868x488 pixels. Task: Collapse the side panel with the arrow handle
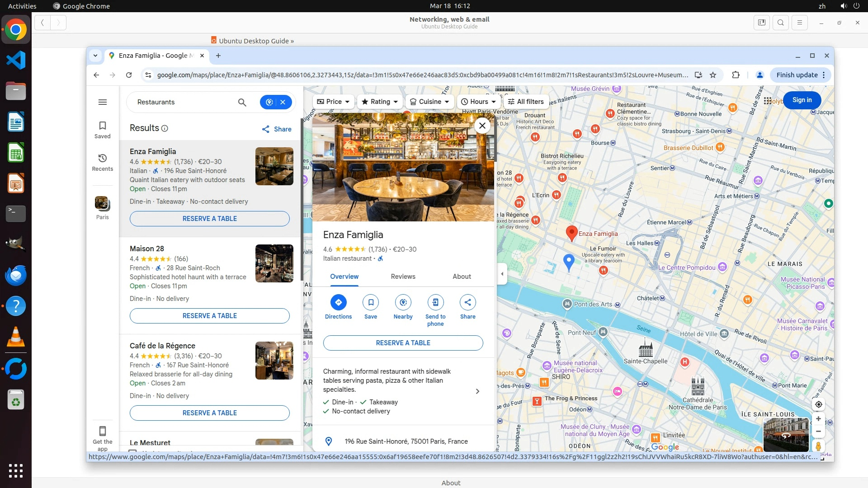pyautogui.click(x=502, y=274)
